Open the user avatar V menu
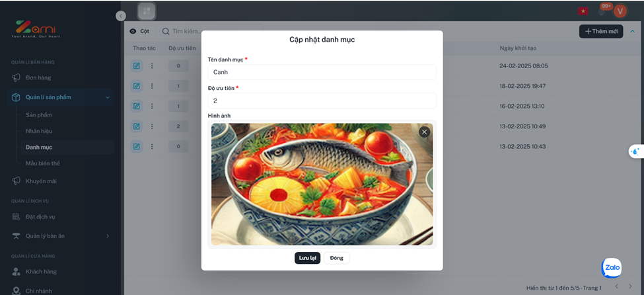 [620, 11]
